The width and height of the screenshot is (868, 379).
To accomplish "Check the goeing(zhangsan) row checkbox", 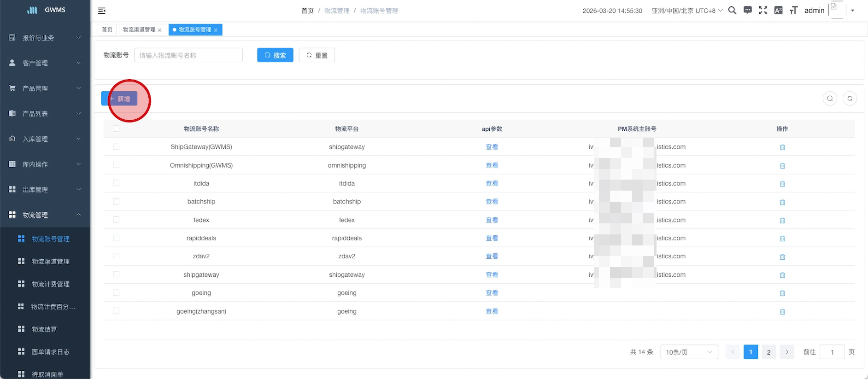I will (116, 311).
